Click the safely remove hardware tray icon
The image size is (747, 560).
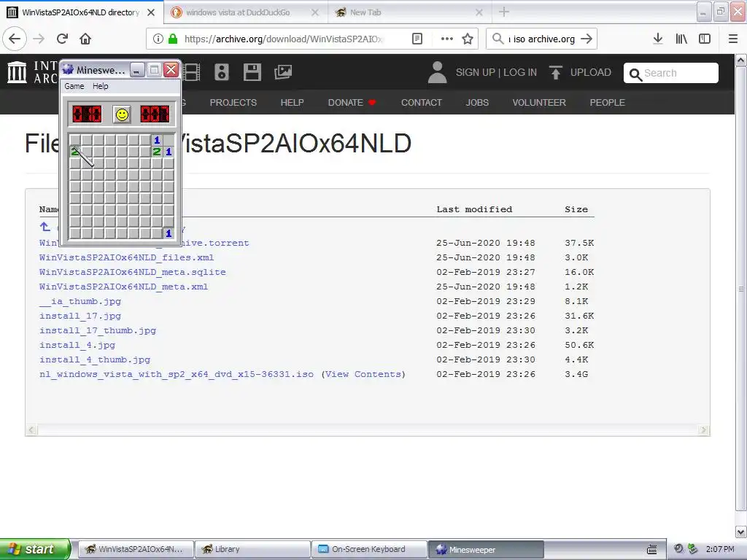(x=693, y=549)
